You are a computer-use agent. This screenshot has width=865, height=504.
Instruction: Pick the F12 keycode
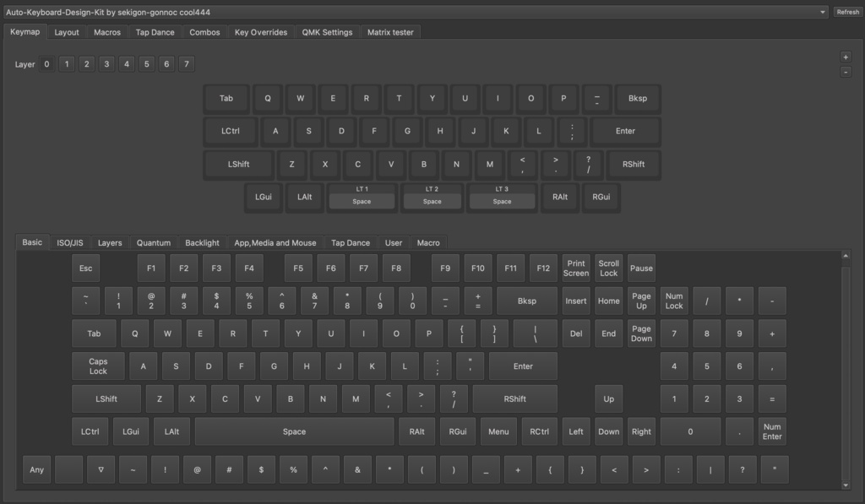543,268
